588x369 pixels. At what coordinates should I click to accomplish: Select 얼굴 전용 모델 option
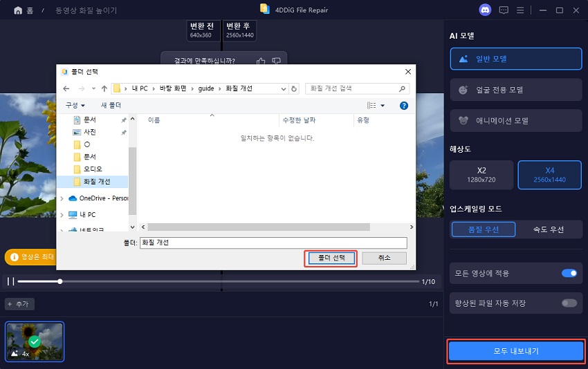tap(516, 90)
